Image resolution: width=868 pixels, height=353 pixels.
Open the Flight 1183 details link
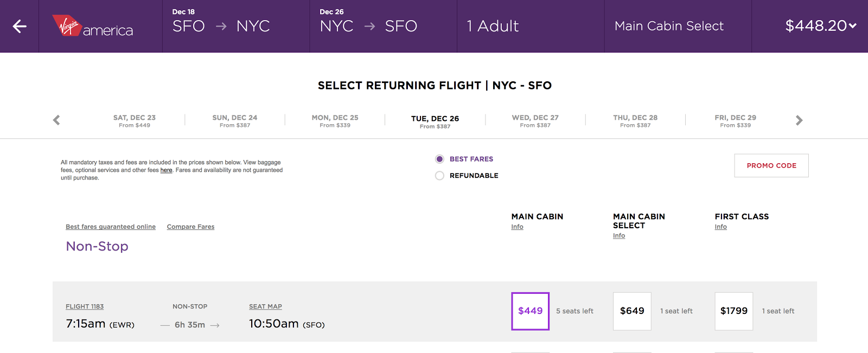click(x=85, y=307)
